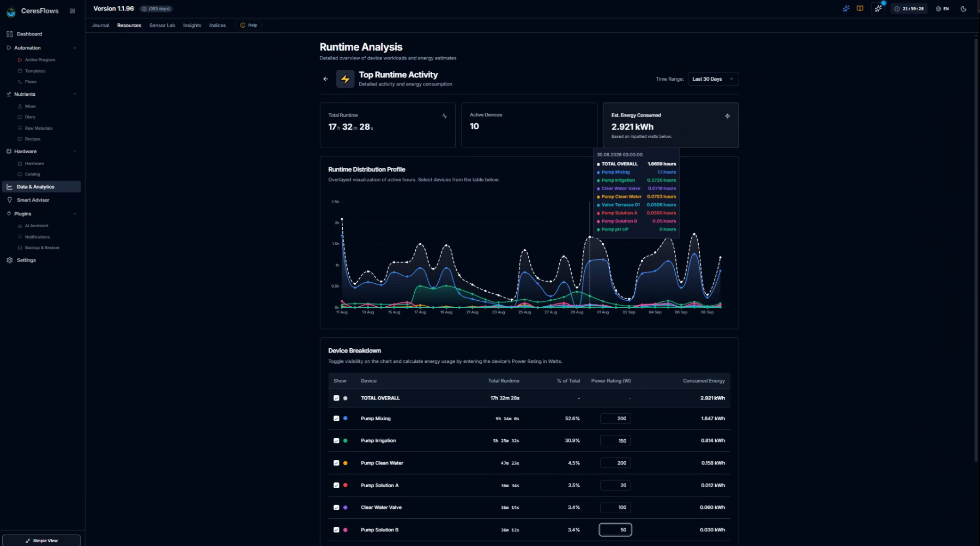
Task: Open the sparkle button with blue notification dot
Action: click(x=878, y=9)
